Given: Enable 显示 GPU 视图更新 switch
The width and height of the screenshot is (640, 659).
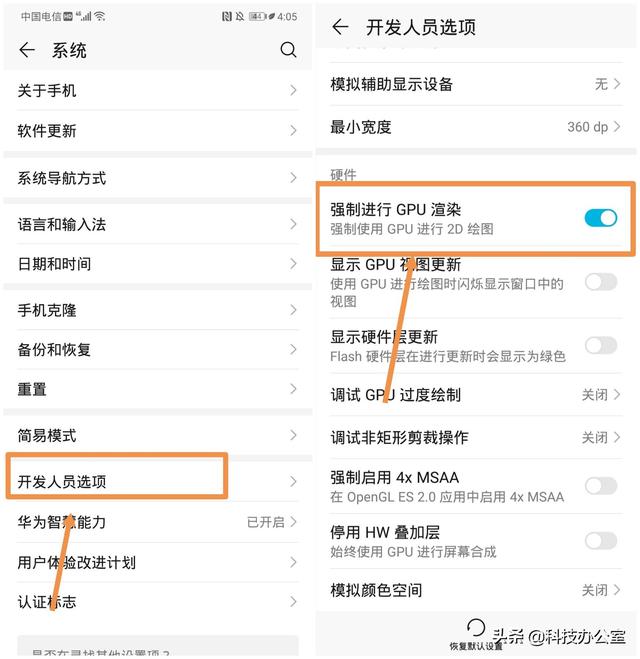Looking at the screenshot, I should [x=600, y=282].
